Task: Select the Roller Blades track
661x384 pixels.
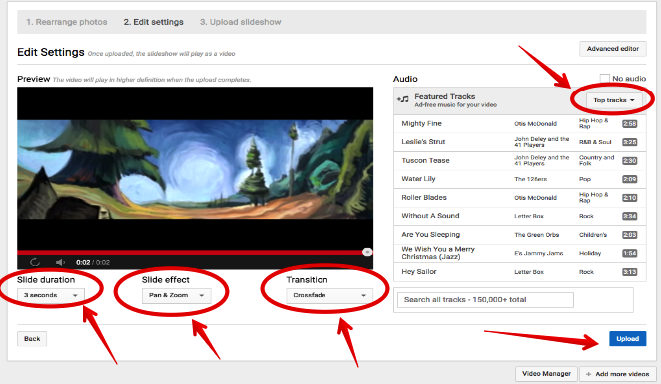Action: tap(519, 198)
